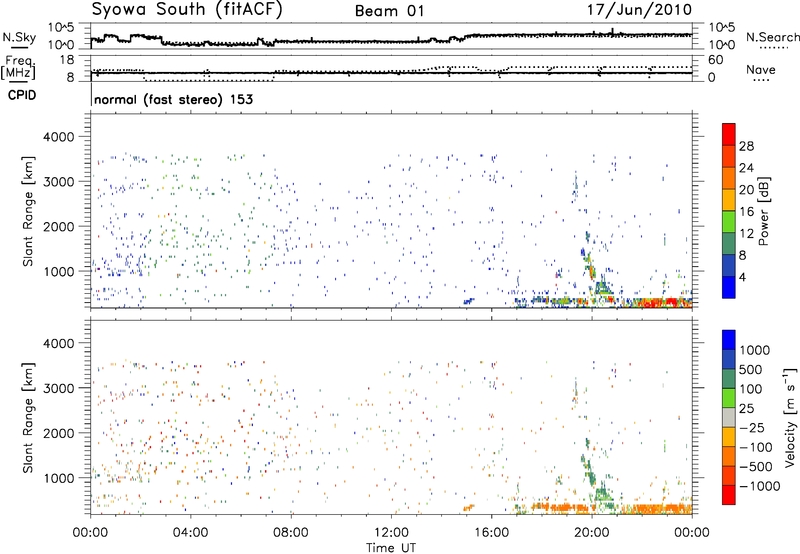The image size is (800, 554).
Task: Click the '08:00' time axis label
Action: [x=291, y=533]
